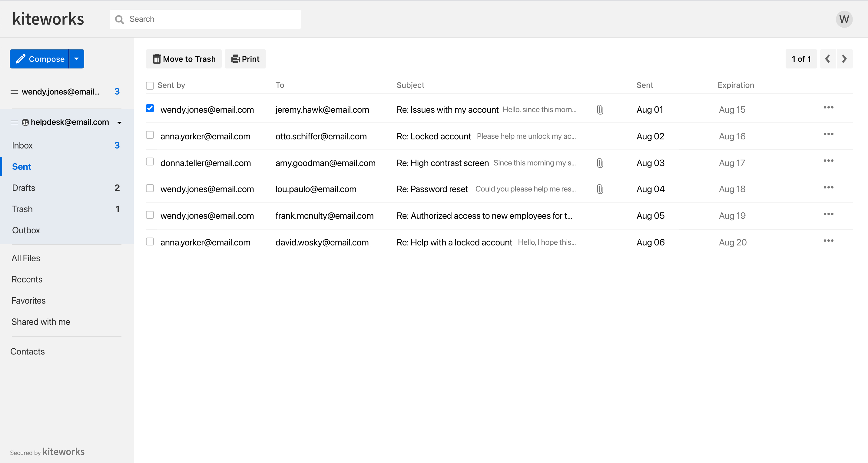Click the three-dot menu on Authorized access email
This screenshot has height=463, width=868.
click(828, 215)
